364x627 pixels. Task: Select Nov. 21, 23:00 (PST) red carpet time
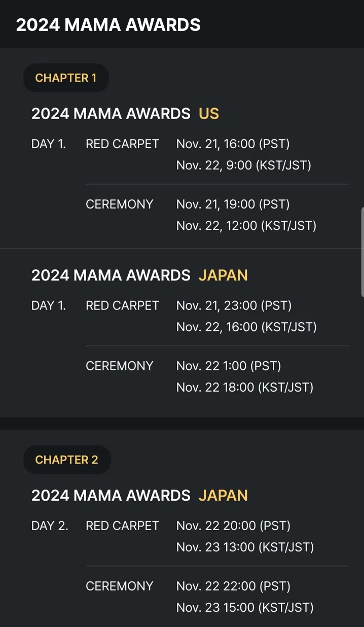(x=234, y=306)
